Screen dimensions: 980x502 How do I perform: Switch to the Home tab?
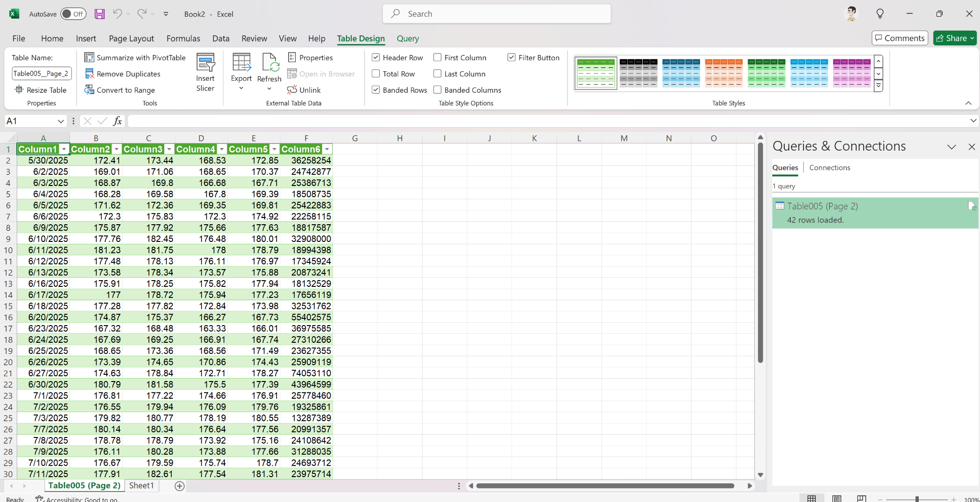tap(52, 38)
